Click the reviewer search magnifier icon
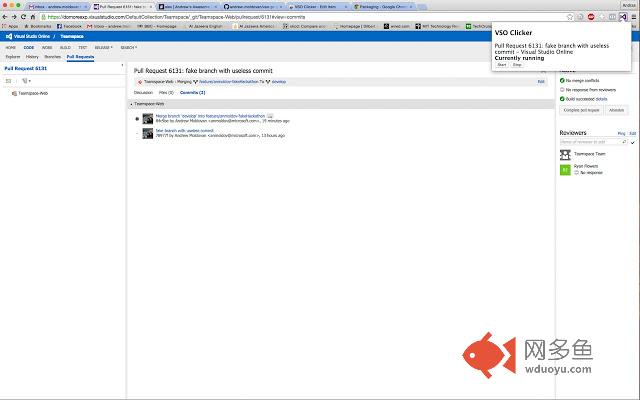Viewport: 640px width, 400px height. 624,142
